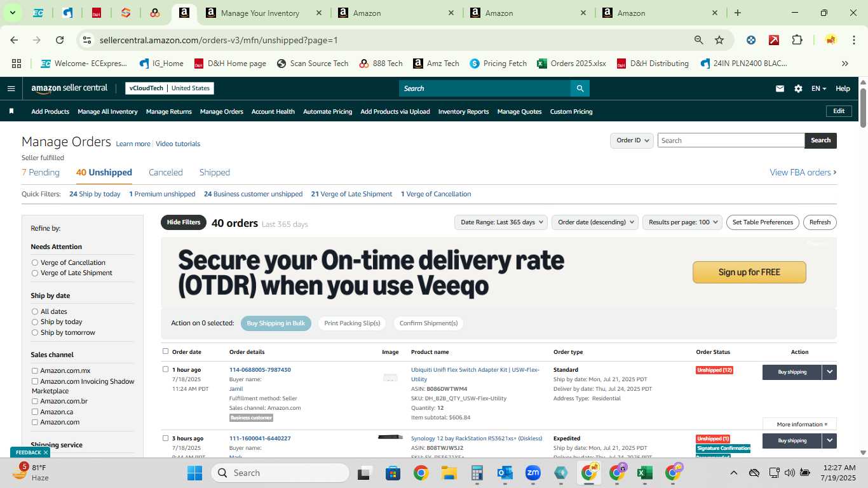Open Zoom from the taskbar
The image size is (868, 488).
[532, 473]
